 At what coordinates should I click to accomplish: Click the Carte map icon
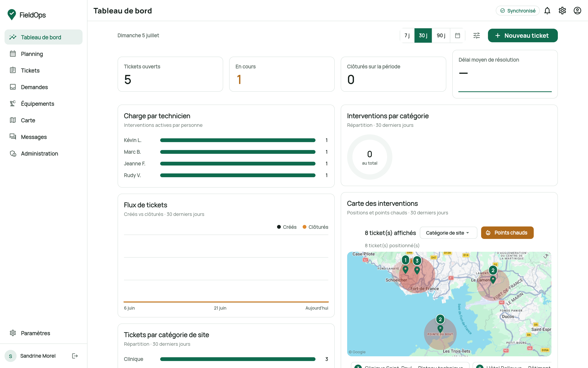pyautogui.click(x=13, y=120)
